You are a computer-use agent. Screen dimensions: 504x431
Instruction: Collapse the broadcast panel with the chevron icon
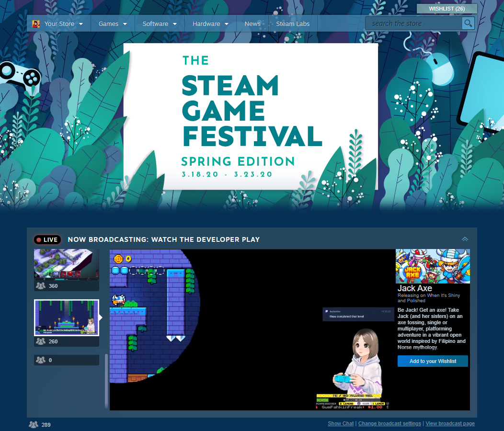pos(465,239)
